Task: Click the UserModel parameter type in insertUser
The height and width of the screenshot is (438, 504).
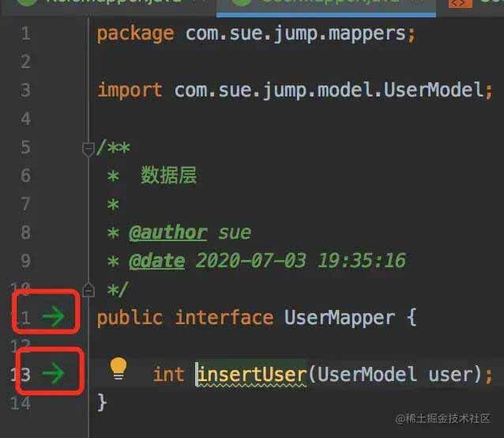Action: (x=367, y=375)
